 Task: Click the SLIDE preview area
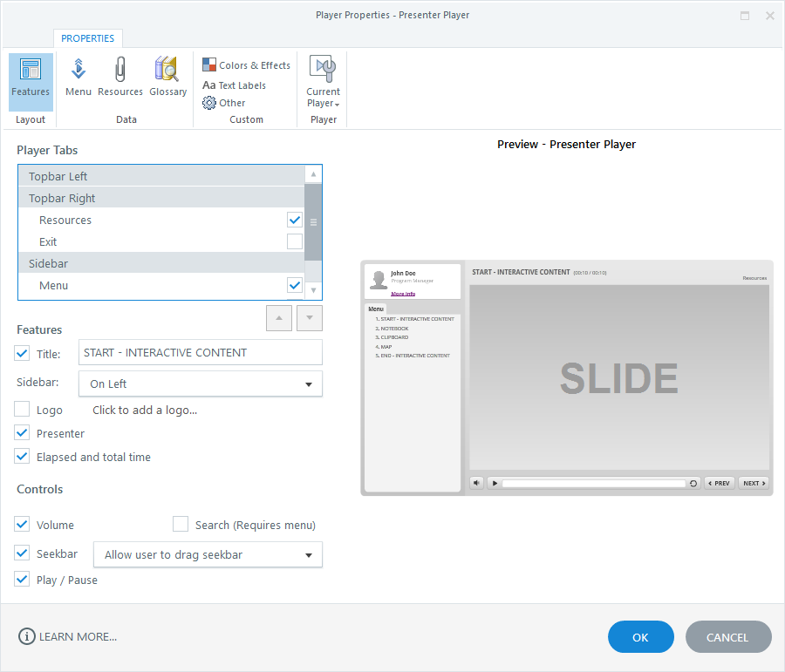pyautogui.click(x=619, y=377)
